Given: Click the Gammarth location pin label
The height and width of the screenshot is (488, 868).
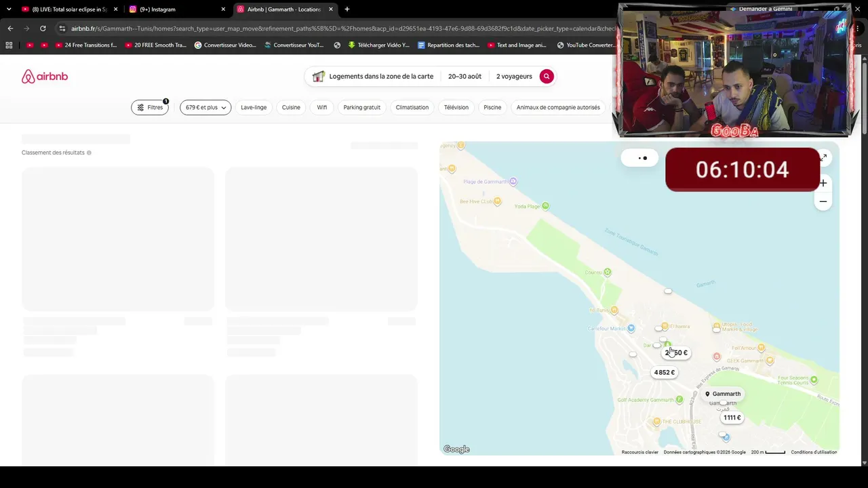Looking at the screenshot, I should 723,394.
